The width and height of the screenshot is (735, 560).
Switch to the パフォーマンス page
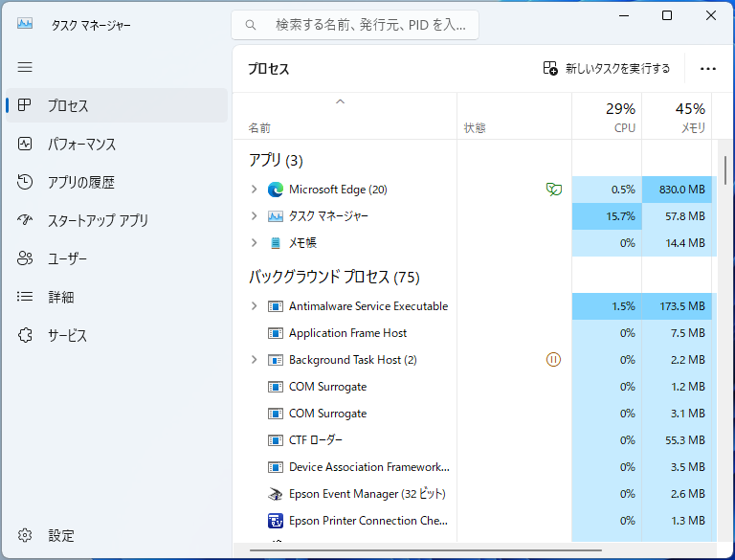tap(117, 144)
